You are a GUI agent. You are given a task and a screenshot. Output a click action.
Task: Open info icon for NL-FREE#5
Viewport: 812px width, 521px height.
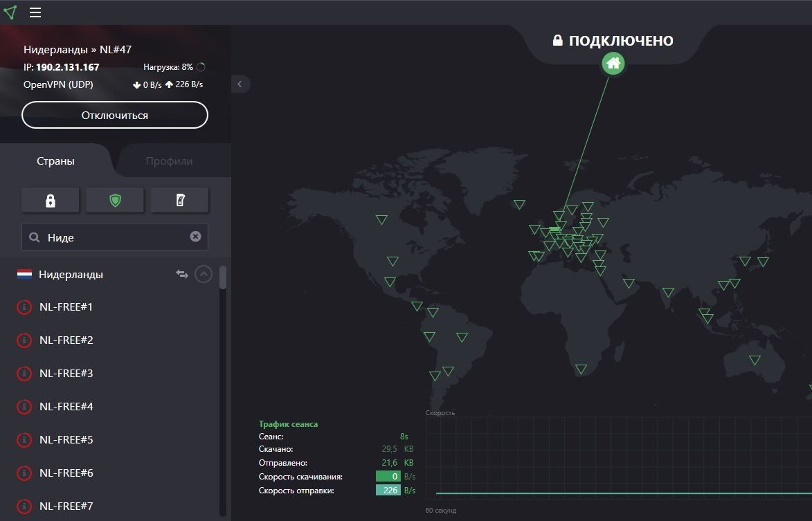click(24, 440)
